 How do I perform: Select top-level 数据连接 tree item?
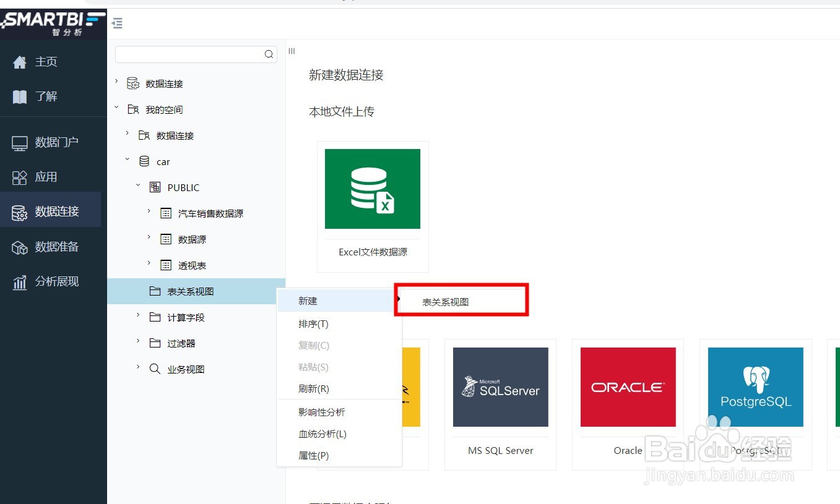(164, 83)
